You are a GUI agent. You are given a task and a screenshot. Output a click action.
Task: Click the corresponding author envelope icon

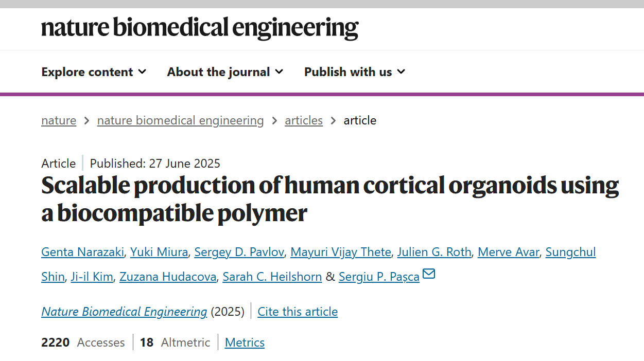[x=428, y=274]
